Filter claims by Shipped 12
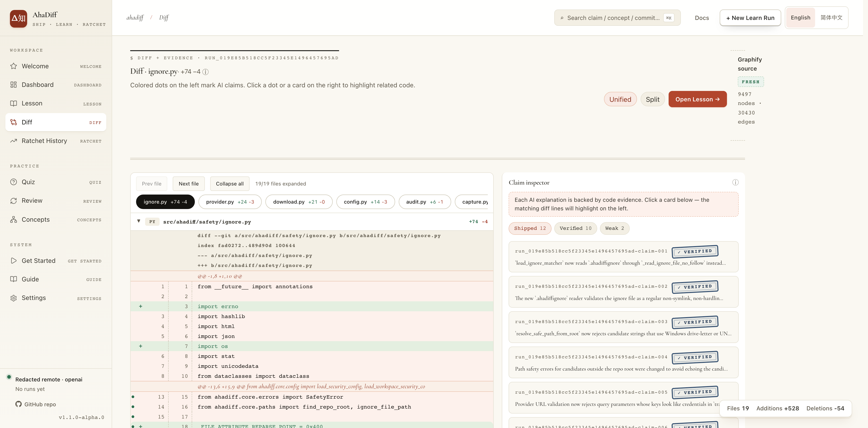 [x=530, y=228]
